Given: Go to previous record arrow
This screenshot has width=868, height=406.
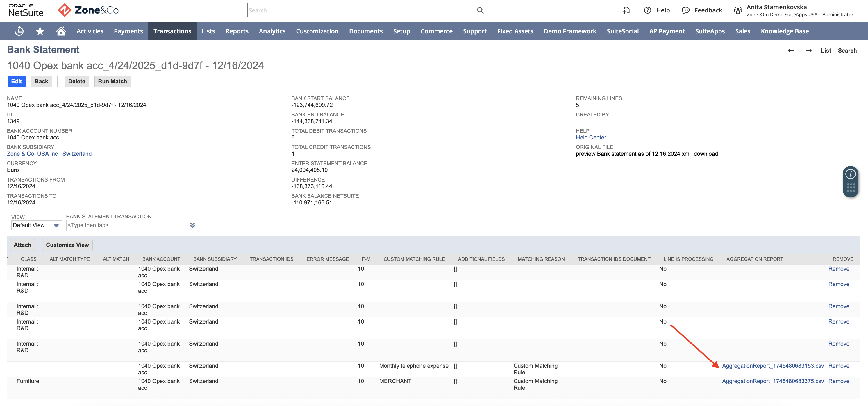Looking at the screenshot, I should (x=791, y=51).
